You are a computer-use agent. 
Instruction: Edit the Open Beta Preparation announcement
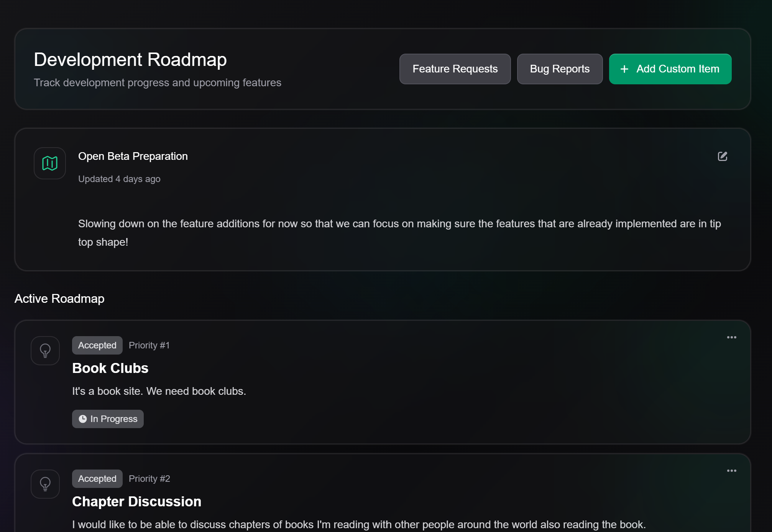click(722, 156)
